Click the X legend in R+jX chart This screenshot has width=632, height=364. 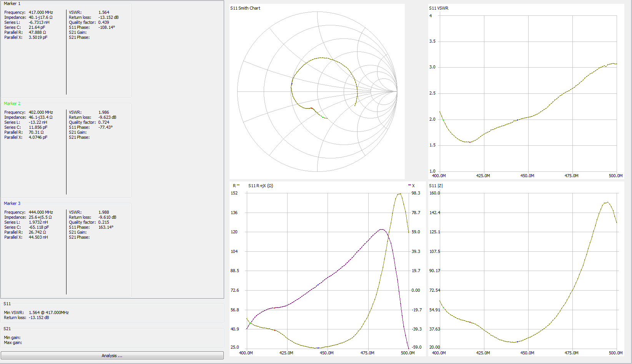[x=411, y=186]
